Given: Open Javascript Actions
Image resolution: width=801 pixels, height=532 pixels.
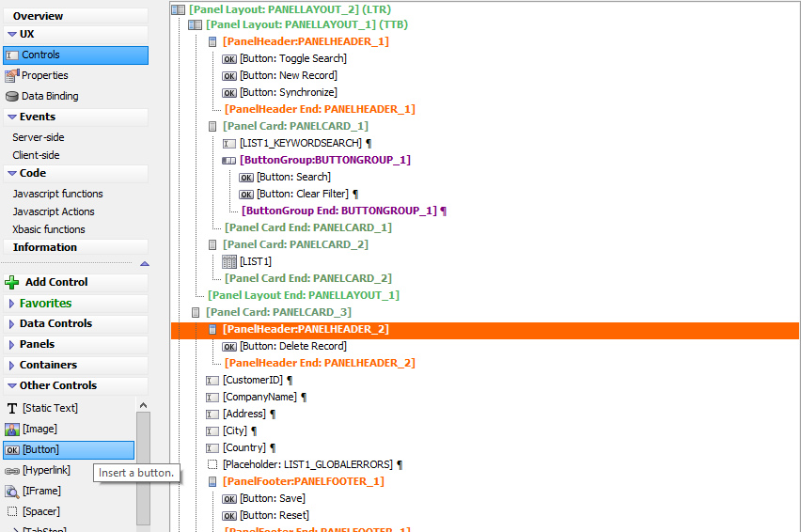Looking at the screenshot, I should point(54,211).
